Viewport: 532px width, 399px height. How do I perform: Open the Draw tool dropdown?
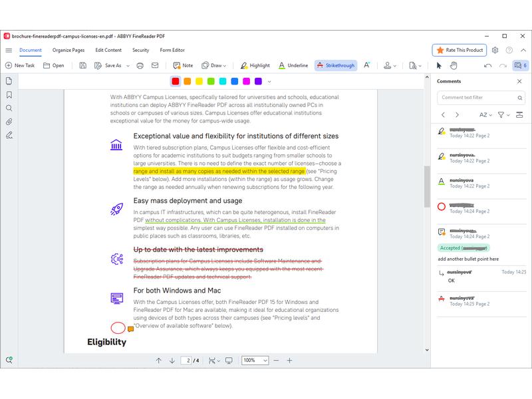click(213, 65)
